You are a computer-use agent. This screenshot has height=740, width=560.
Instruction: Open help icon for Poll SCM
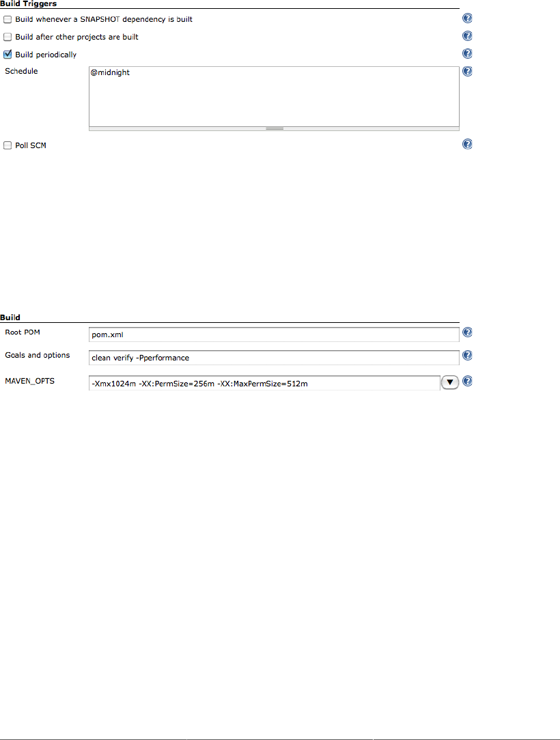point(467,144)
